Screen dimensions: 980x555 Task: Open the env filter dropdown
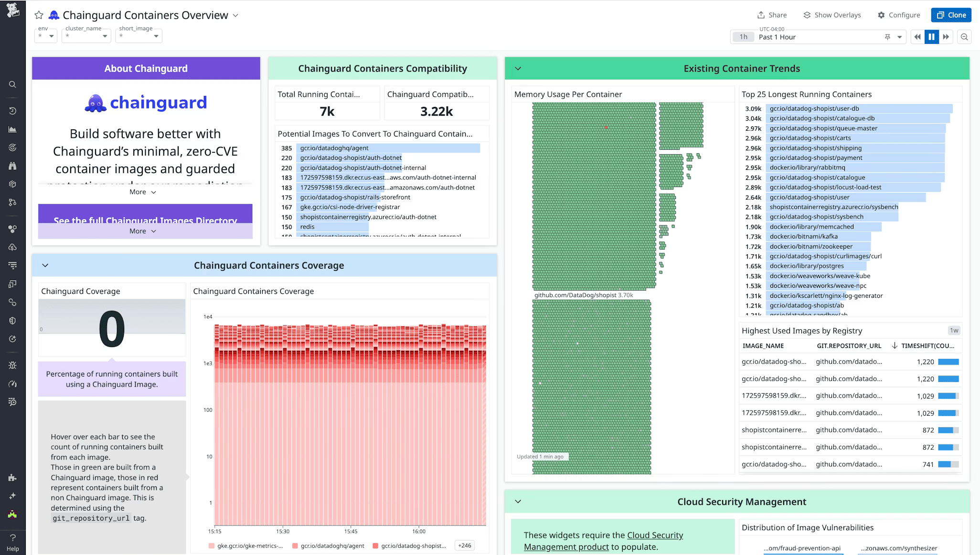click(x=45, y=36)
